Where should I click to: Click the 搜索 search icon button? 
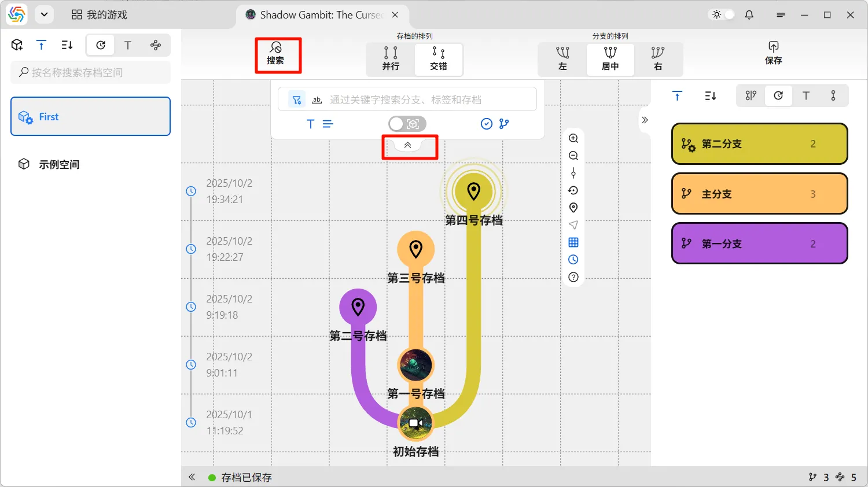click(276, 54)
